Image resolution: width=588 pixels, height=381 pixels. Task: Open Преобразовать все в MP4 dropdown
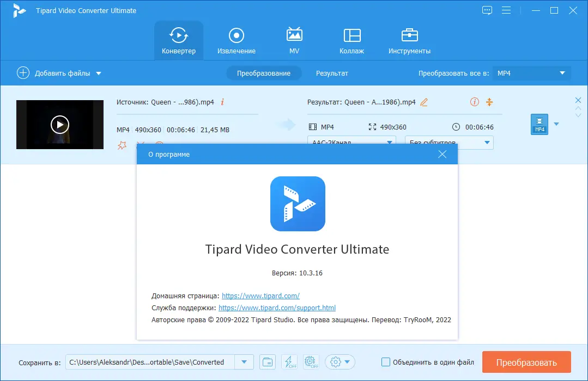[531, 73]
